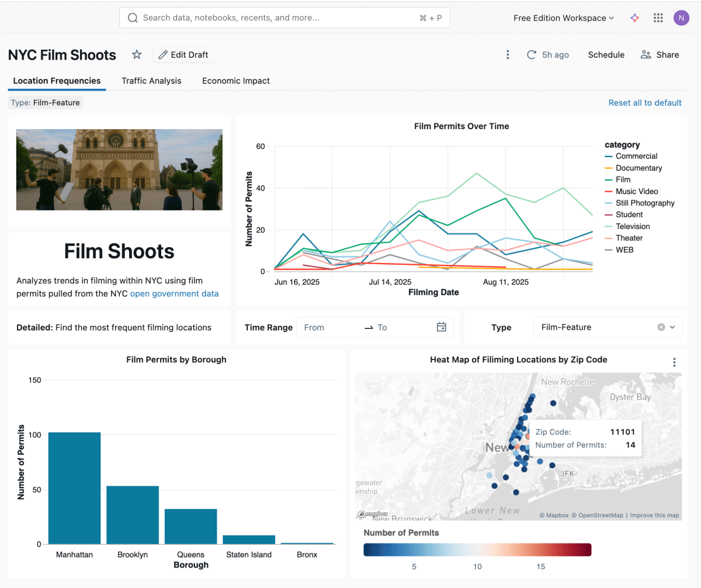Focus the search data and notebooks field
The height and width of the screenshot is (588, 701).
pos(284,18)
